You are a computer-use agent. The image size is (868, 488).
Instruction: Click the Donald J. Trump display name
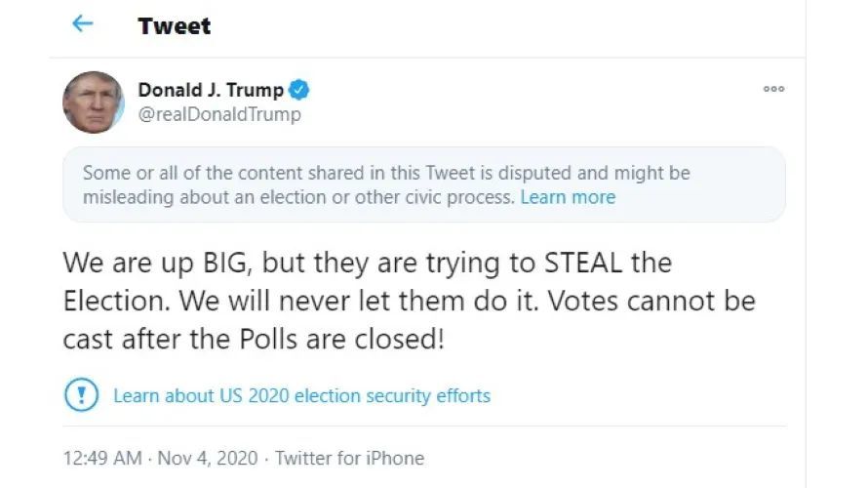click(x=211, y=90)
